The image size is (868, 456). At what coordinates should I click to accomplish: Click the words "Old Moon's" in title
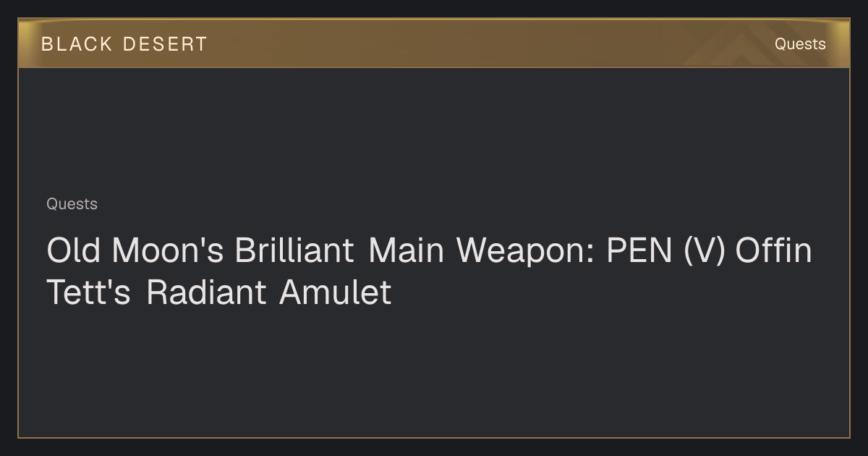click(x=136, y=250)
